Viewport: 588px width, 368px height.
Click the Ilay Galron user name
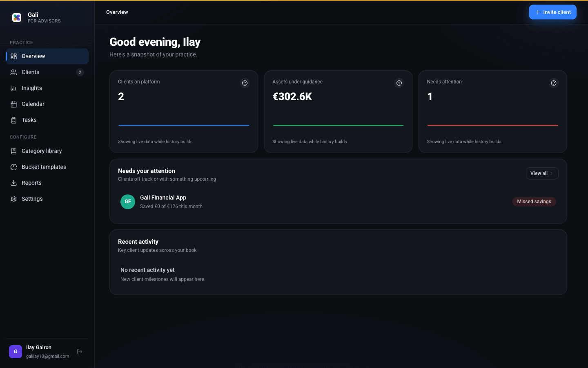(39, 348)
